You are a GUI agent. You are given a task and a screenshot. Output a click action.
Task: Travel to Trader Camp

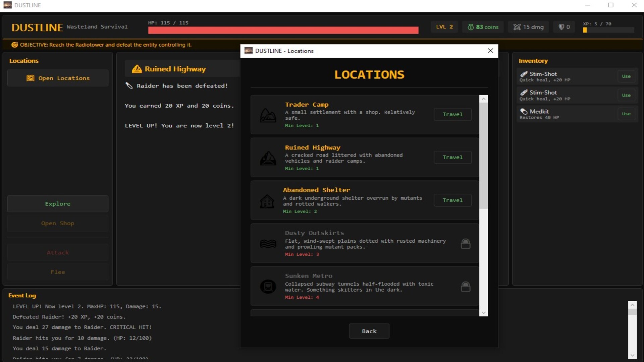pyautogui.click(x=452, y=114)
